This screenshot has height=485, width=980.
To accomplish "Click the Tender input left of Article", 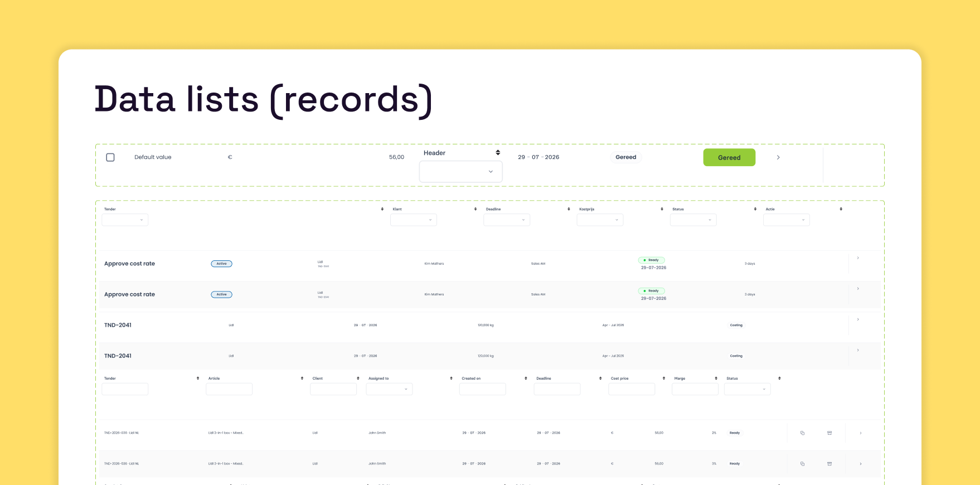I will (125, 389).
